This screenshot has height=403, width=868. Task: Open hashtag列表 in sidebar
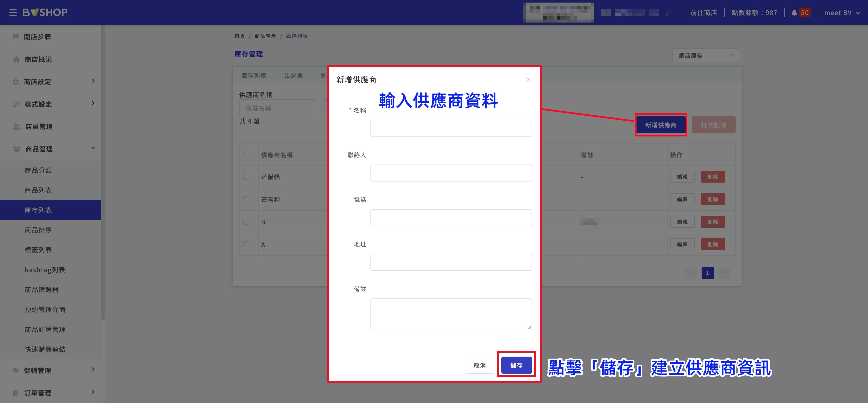tap(51, 270)
